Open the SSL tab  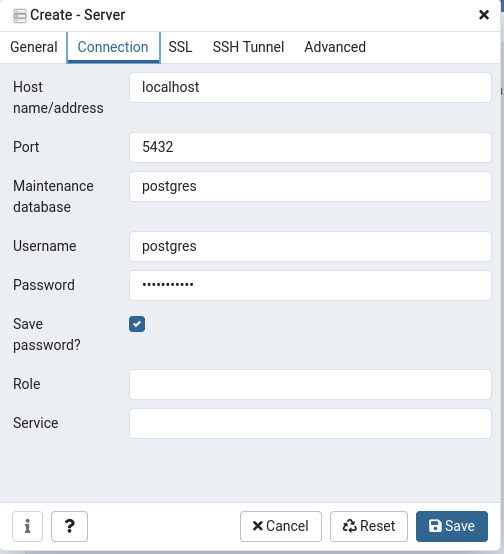pyautogui.click(x=180, y=47)
